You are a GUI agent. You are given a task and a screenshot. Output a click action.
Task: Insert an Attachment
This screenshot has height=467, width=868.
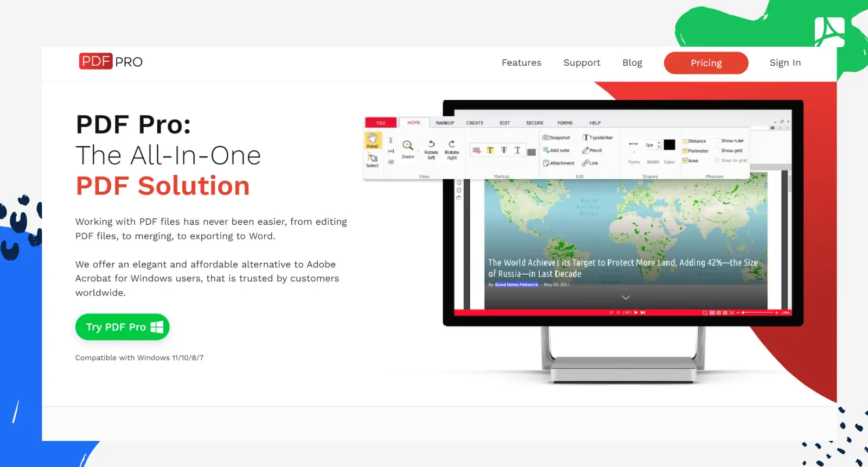[559, 163]
